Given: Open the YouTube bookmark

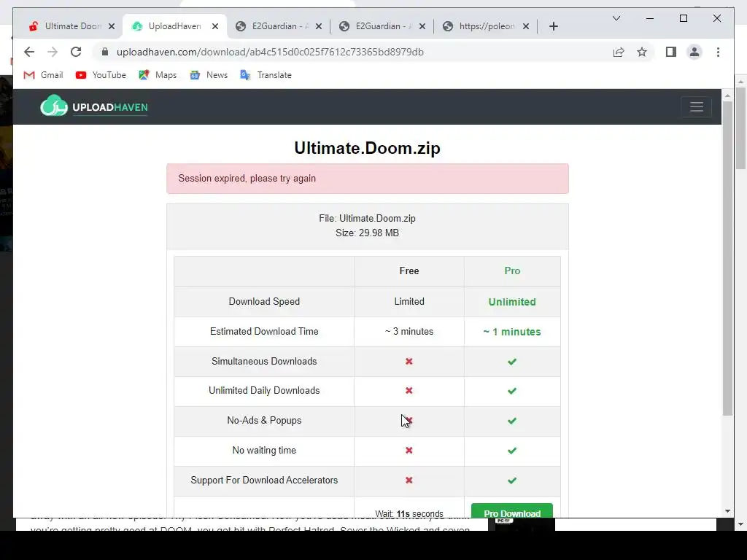Looking at the screenshot, I should tap(101, 75).
